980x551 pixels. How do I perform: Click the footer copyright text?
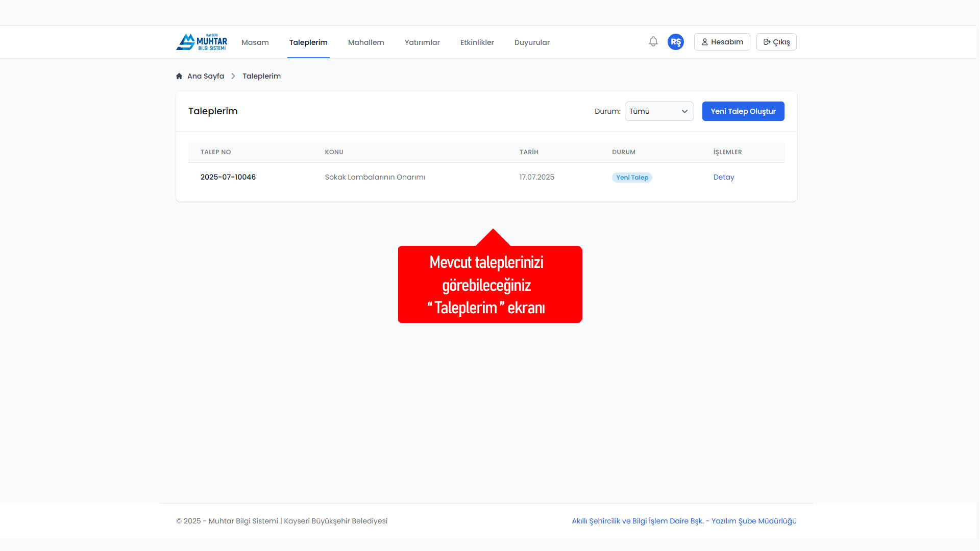(x=282, y=521)
